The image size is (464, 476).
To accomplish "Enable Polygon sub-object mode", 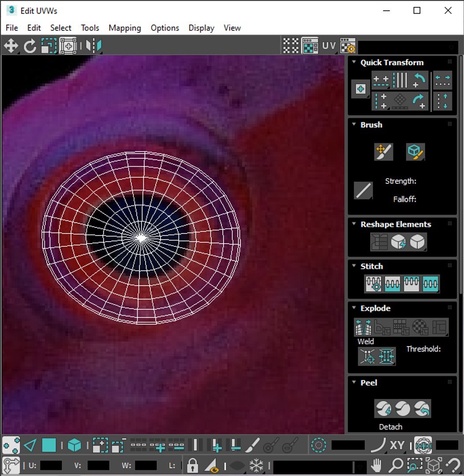I will (49, 446).
